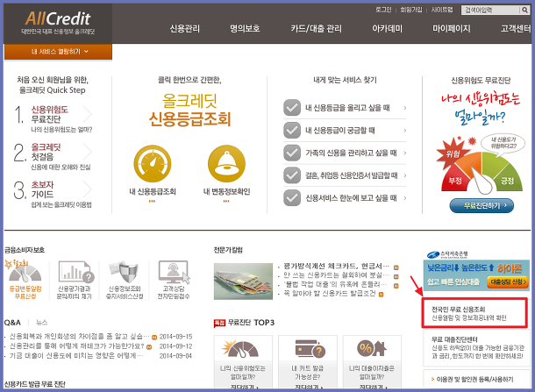Click 진단하기 under 나의 대출이자율은 얼마일까
535x392 pixels.
(372, 387)
